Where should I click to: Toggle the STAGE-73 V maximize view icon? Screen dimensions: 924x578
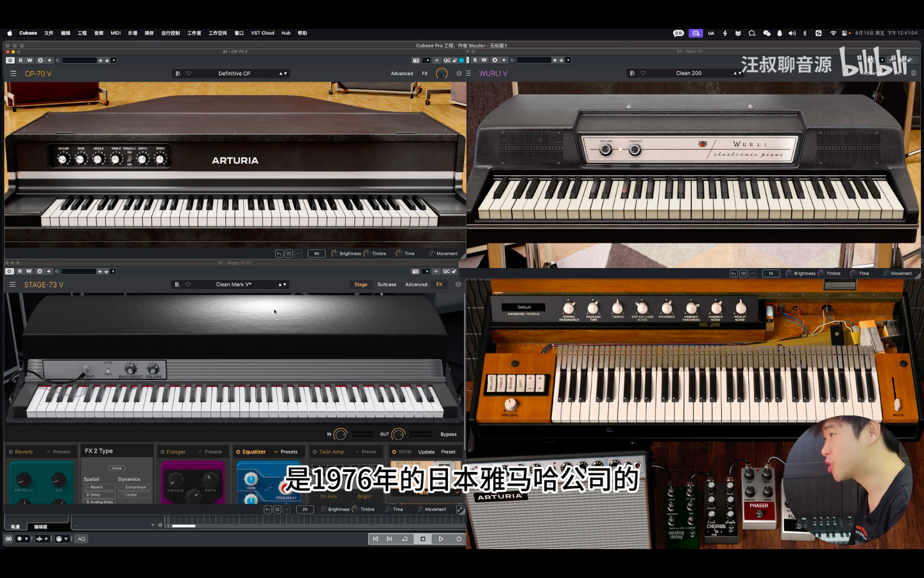[x=460, y=509]
